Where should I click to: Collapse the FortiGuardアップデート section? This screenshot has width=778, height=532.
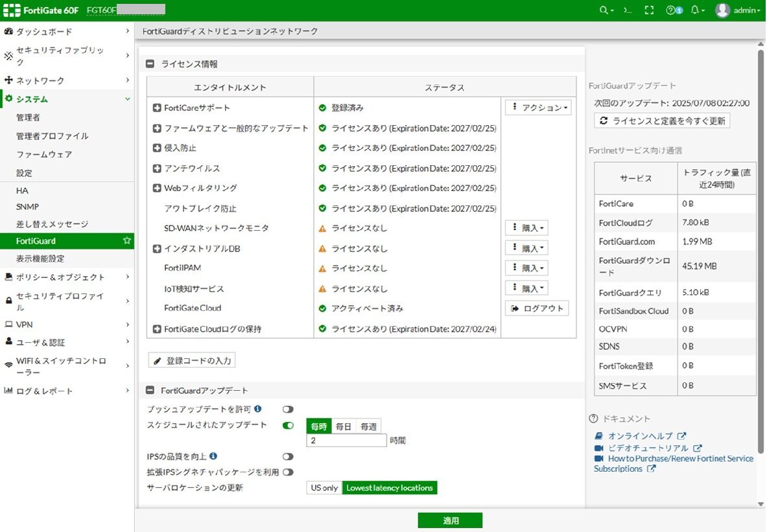click(150, 390)
